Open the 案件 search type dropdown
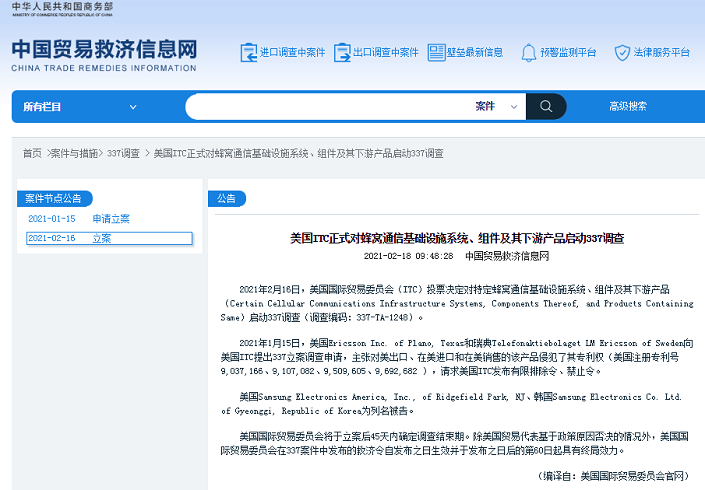This screenshot has width=705, height=490. (496, 107)
